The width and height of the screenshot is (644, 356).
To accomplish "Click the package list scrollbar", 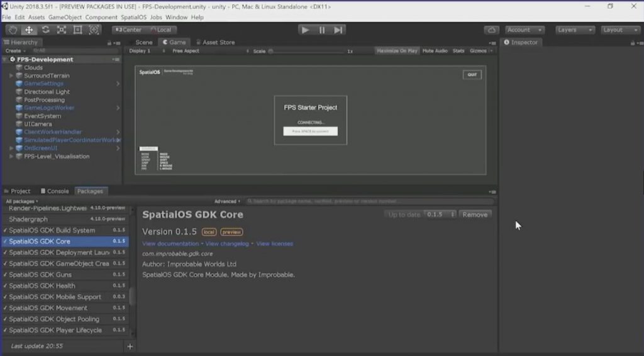I will (x=132, y=296).
